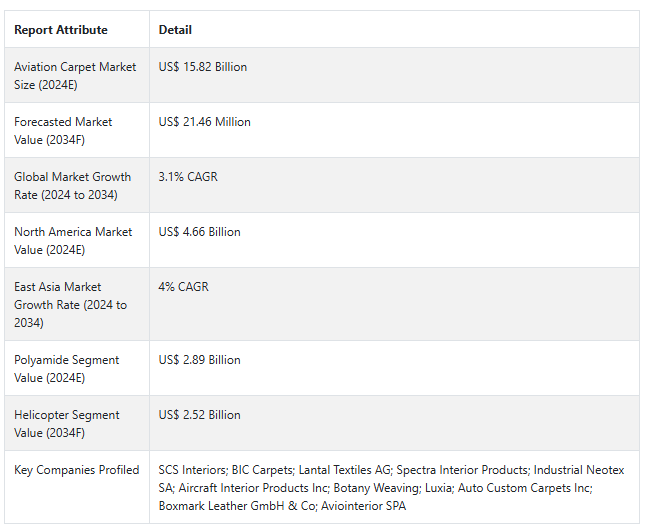Screen dimensions: 652x528
Task: Select the North America Market Value cell
Action: tap(73, 241)
